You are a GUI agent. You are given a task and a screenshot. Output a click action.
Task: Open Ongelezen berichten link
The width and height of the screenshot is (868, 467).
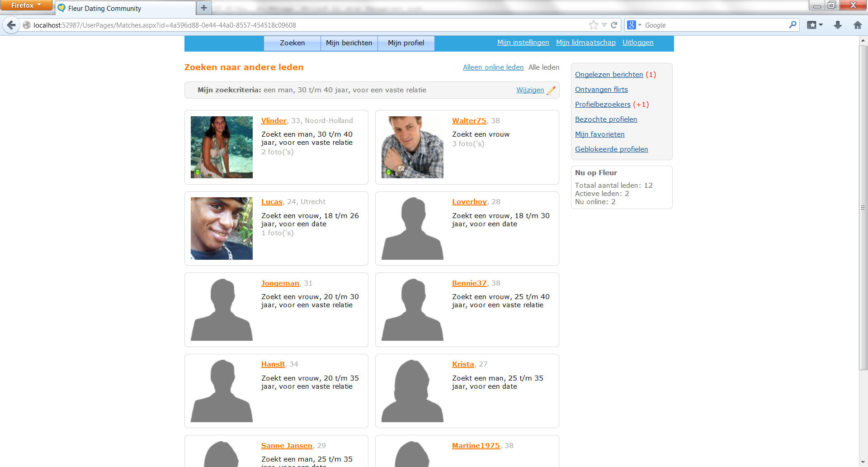click(x=609, y=75)
